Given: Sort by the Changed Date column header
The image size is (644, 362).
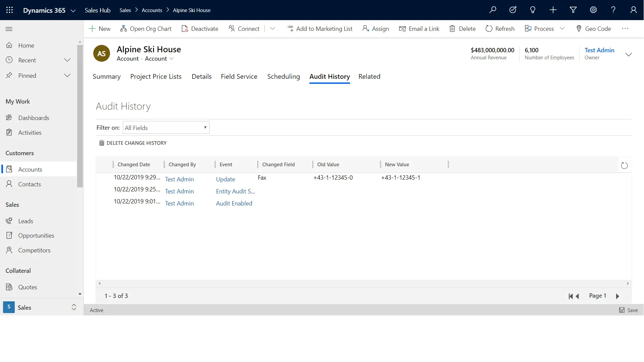Looking at the screenshot, I should 134,165.
